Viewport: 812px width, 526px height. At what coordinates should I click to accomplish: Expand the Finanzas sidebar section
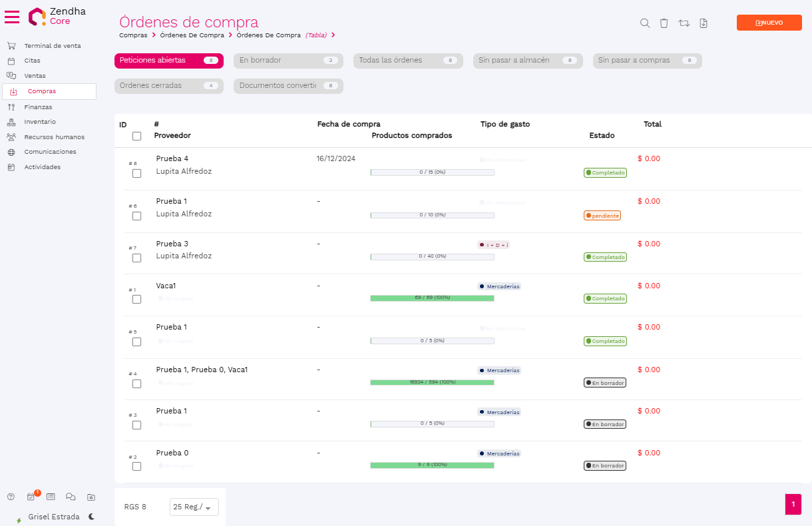38,107
